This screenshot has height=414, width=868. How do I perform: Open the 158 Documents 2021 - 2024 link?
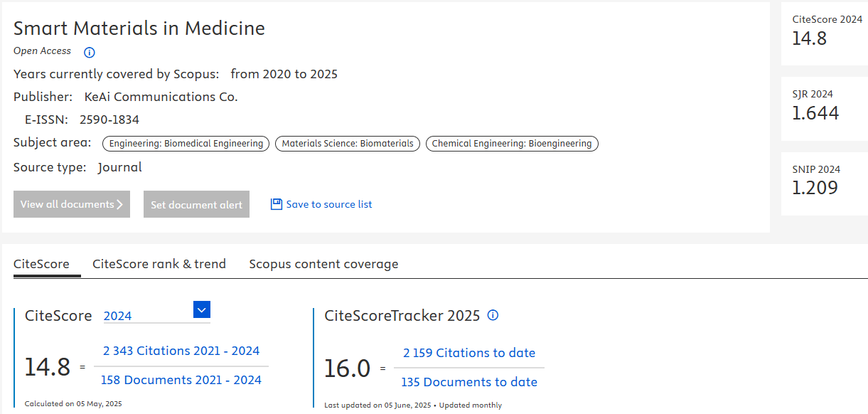181,380
